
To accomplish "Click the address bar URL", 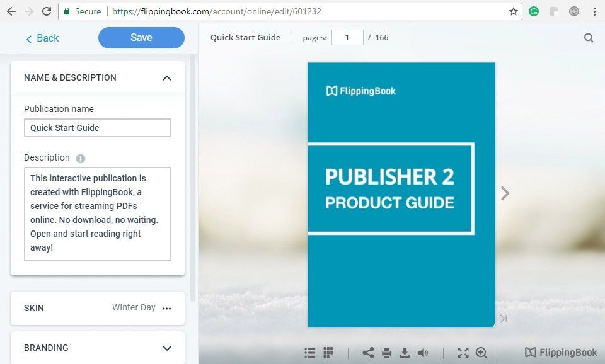I will (216, 11).
